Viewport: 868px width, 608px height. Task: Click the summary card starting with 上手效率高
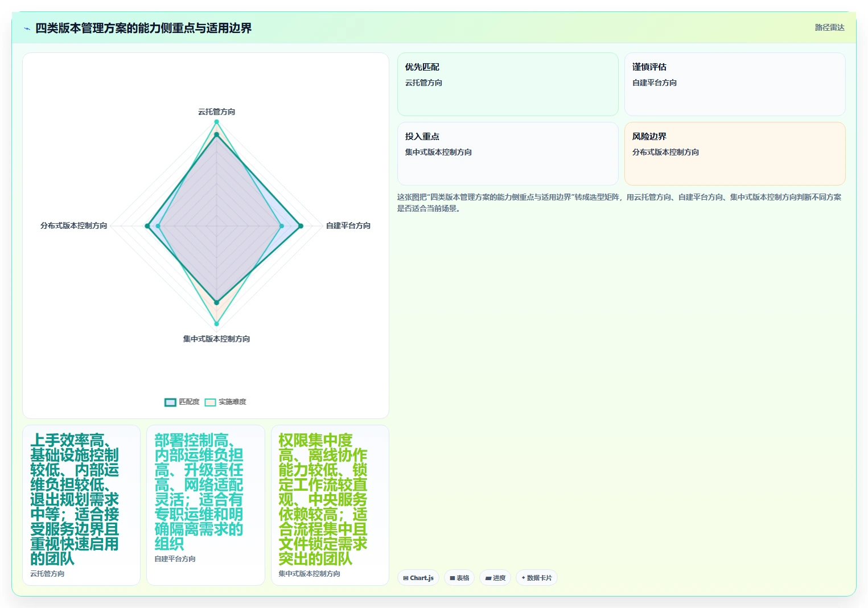[81, 505]
